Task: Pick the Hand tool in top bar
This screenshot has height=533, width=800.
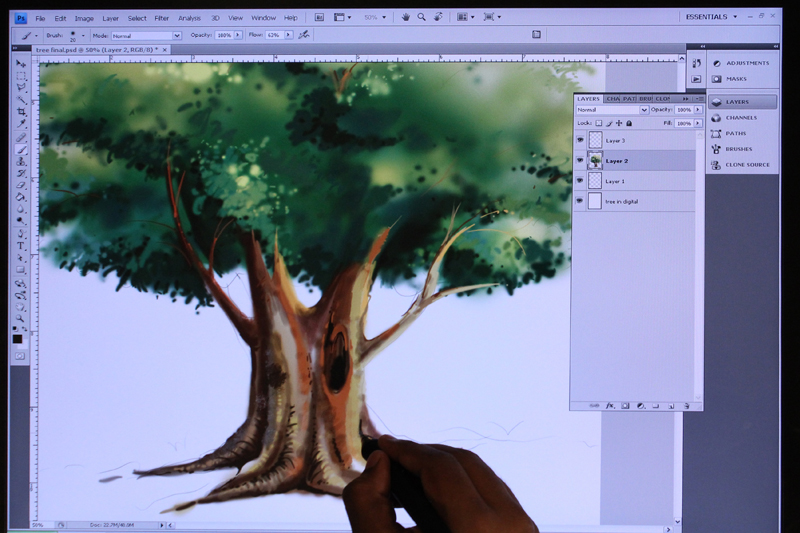Action: coord(406,17)
